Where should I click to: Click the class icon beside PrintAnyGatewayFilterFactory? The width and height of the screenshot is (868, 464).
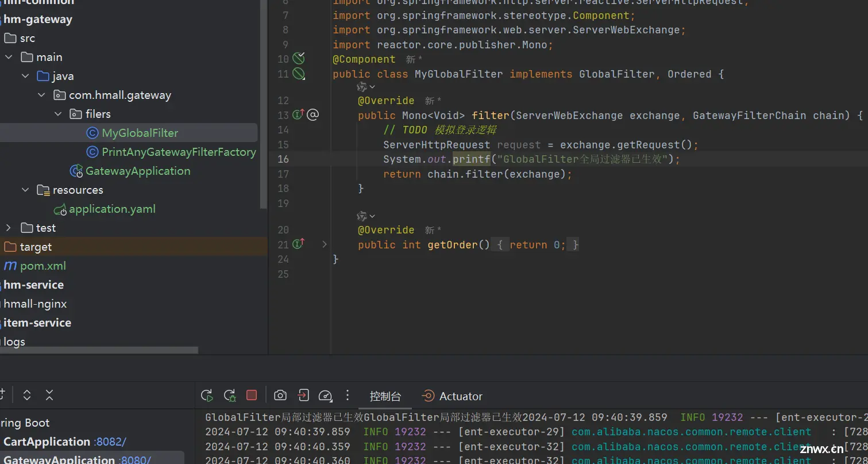(92, 152)
